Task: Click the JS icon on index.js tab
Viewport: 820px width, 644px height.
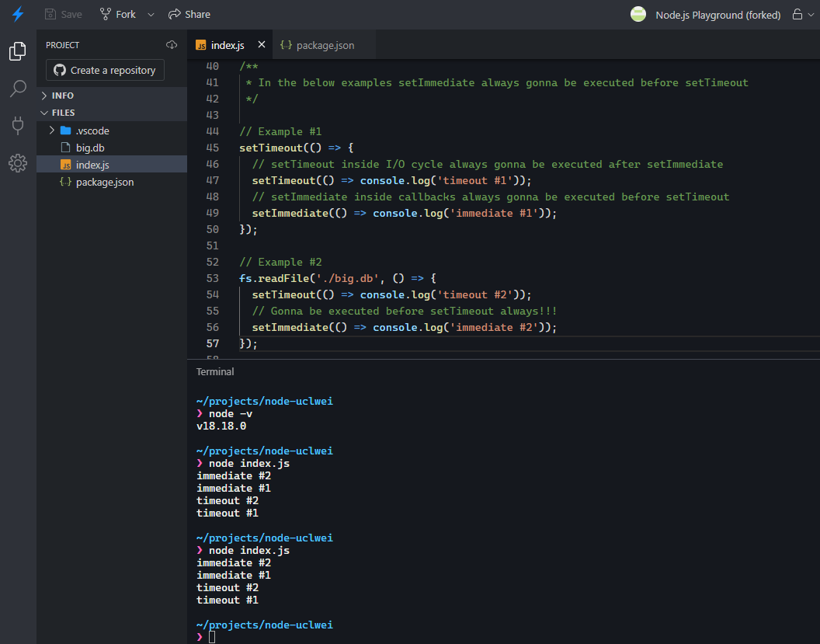Action: point(201,46)
